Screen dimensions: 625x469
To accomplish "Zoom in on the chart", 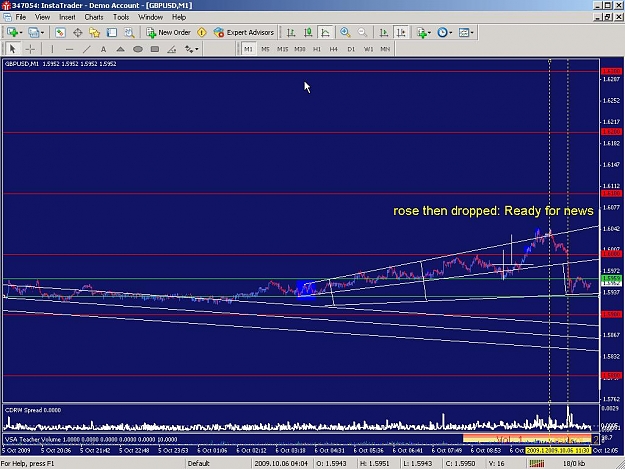I will pyautogui.click(x=345, y=32).
